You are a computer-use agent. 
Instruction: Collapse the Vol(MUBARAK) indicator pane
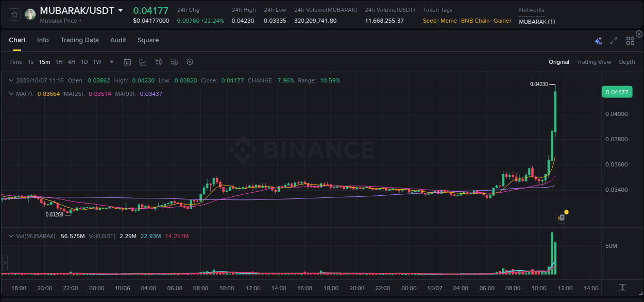[x=10, y=236]
